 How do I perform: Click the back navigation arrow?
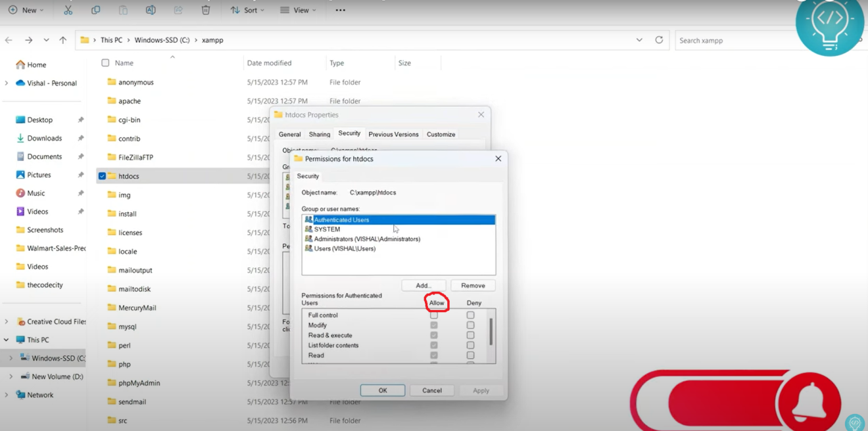pyautogui.click(x=8, y=40)
